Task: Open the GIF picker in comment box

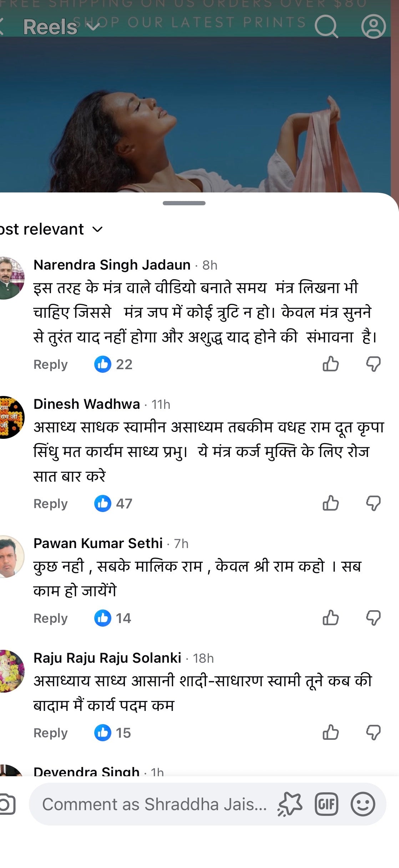Action: 326,804
